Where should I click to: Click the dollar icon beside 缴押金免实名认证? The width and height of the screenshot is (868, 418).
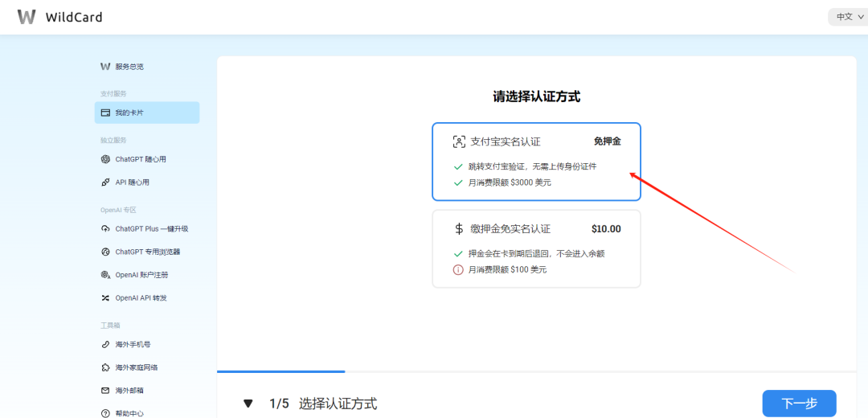click(459, 228)
